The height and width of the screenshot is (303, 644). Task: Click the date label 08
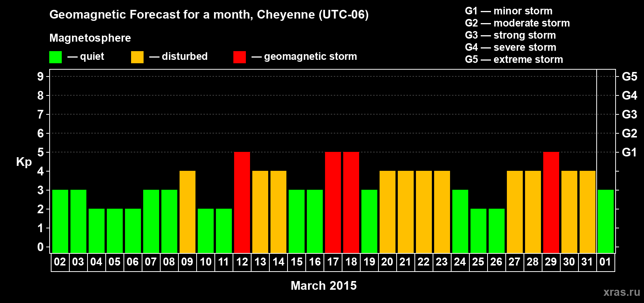pos(169,262)
